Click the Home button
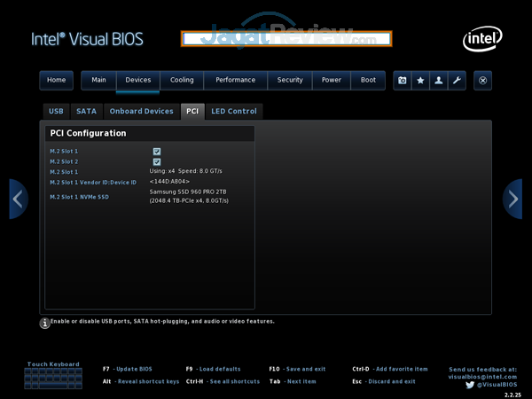This screenshot has height=399, width=532. point(56,80)
